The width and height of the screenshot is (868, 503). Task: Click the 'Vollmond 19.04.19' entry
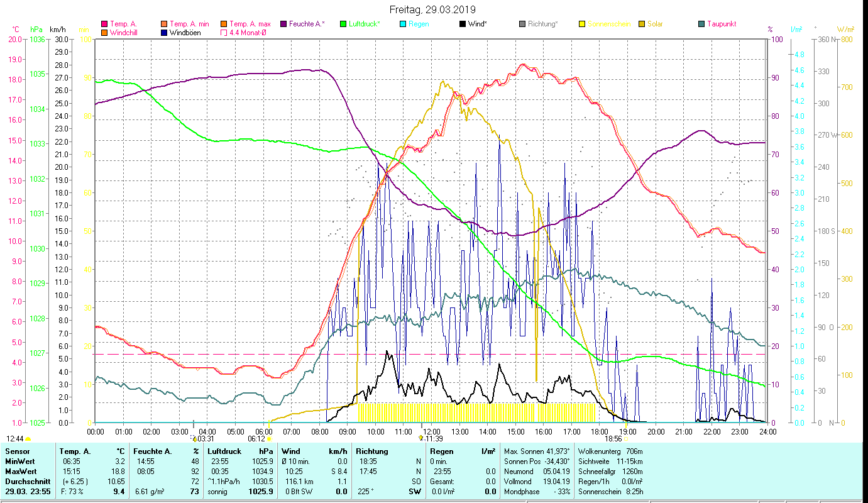[538, 482]
